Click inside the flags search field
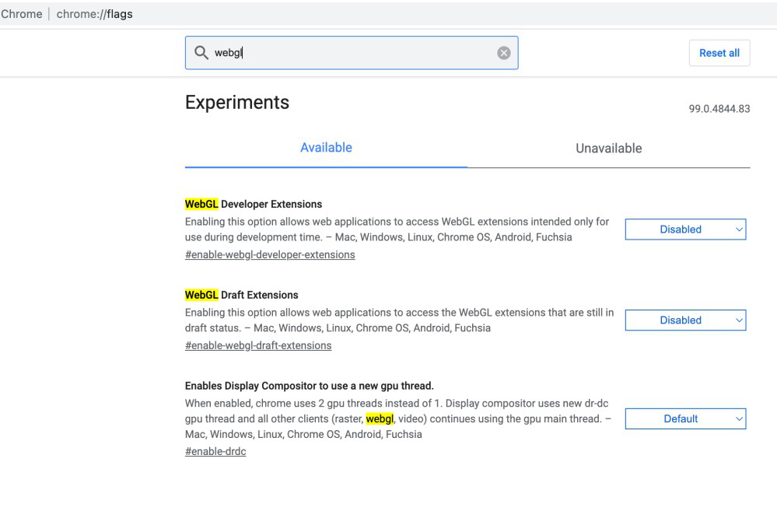Image resolution: width=777 pixels, height=532 pixels. pos(350,53)
